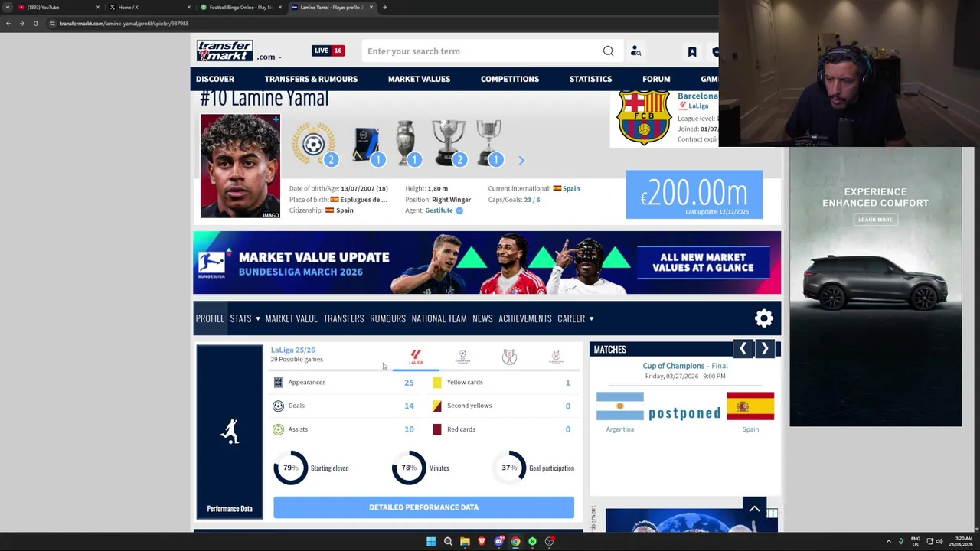Click LEARN MORE on the car advertisement
Screen dimensions: 980x551
pos(875,220)
